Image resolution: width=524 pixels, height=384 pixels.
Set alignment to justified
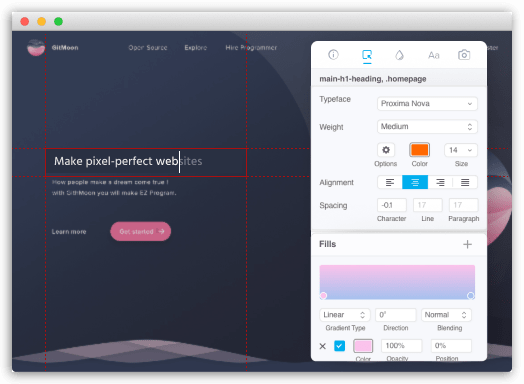(x=465, y=182)
